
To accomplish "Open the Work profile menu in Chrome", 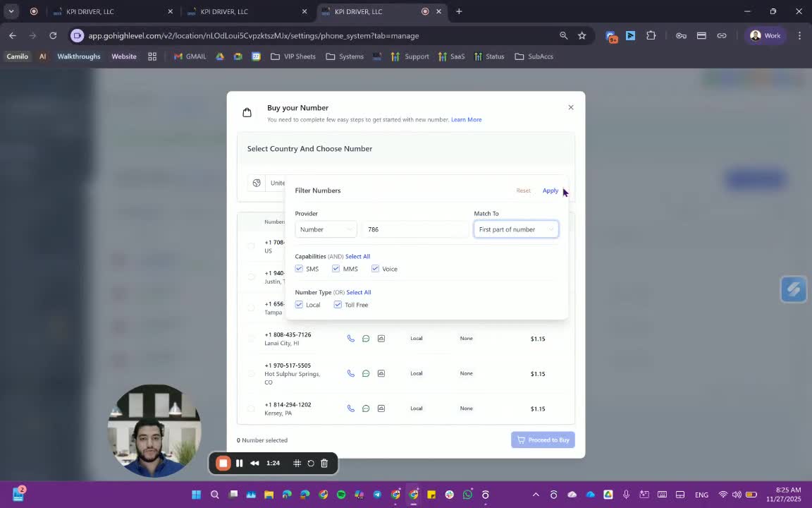I will 765,36.
